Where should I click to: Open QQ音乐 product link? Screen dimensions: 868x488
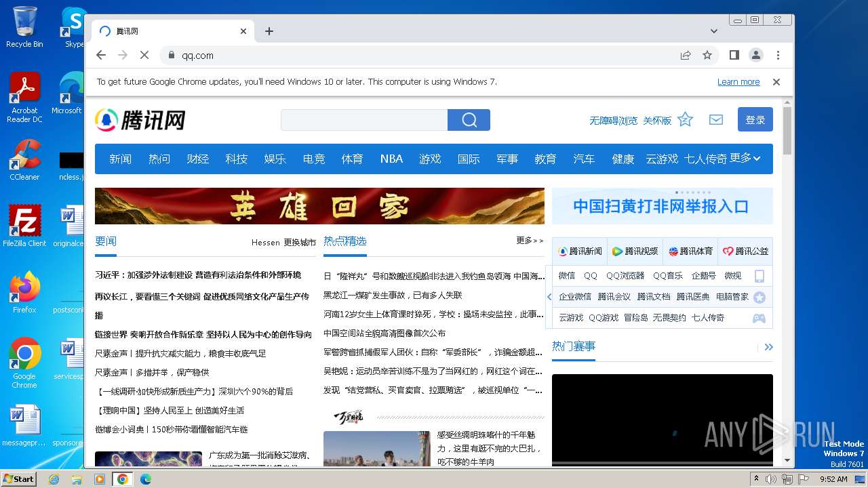click(668, 276)
